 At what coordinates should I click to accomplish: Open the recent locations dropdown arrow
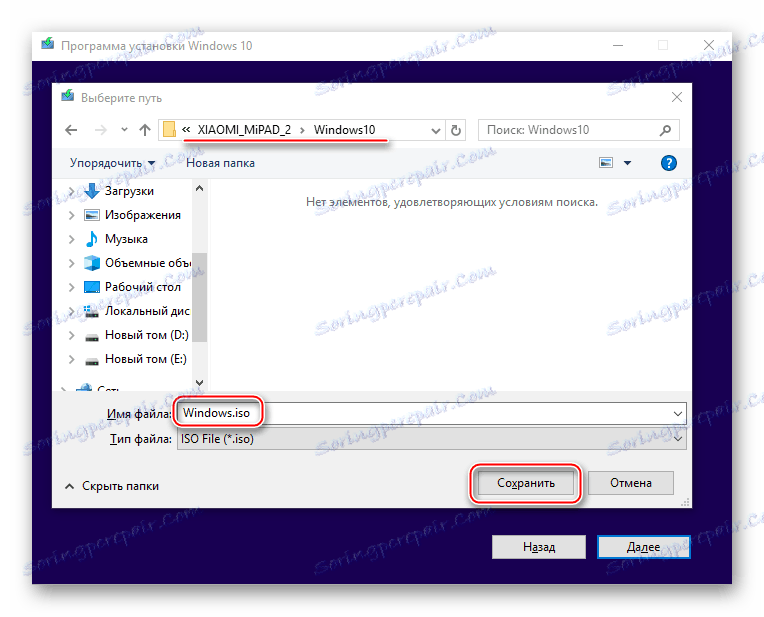tap(124, 130)
